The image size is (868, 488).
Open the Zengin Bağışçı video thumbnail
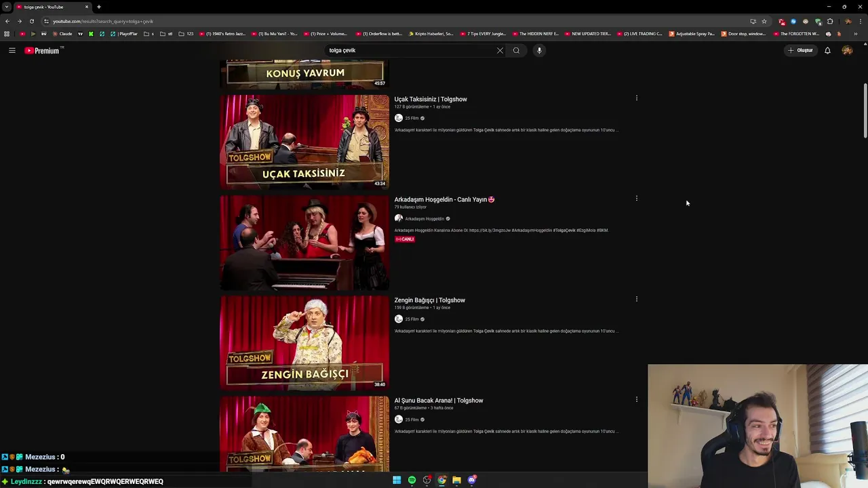click(x=304, y=343)
